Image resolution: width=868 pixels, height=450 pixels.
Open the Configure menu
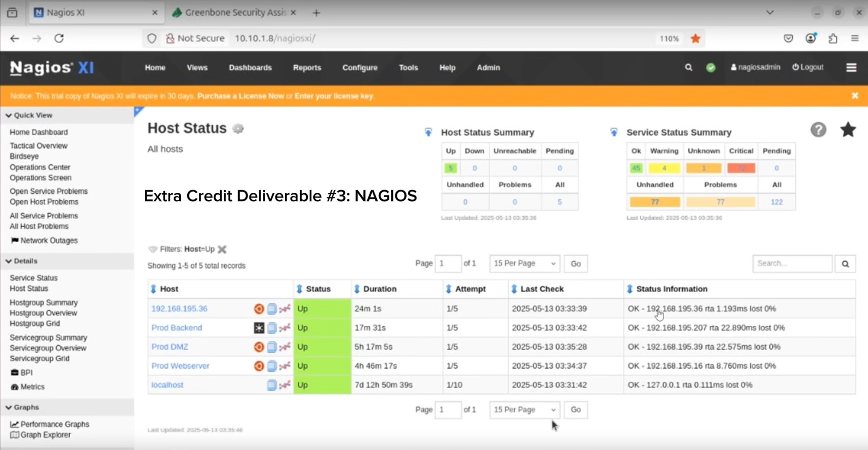pyautogui.click(x=360, y=68)
